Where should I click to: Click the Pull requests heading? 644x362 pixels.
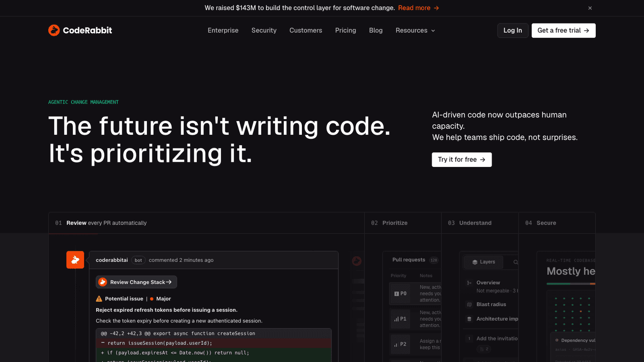[x=409, y=260]
